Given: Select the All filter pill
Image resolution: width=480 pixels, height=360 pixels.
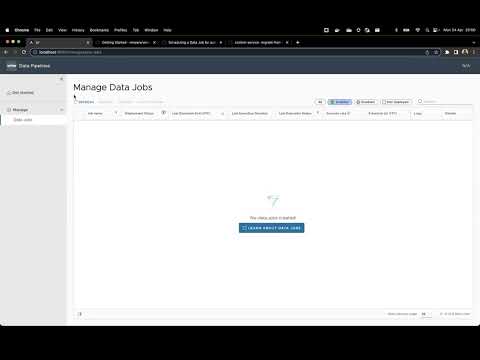Looking at the screenshot, I should (320, 102).
